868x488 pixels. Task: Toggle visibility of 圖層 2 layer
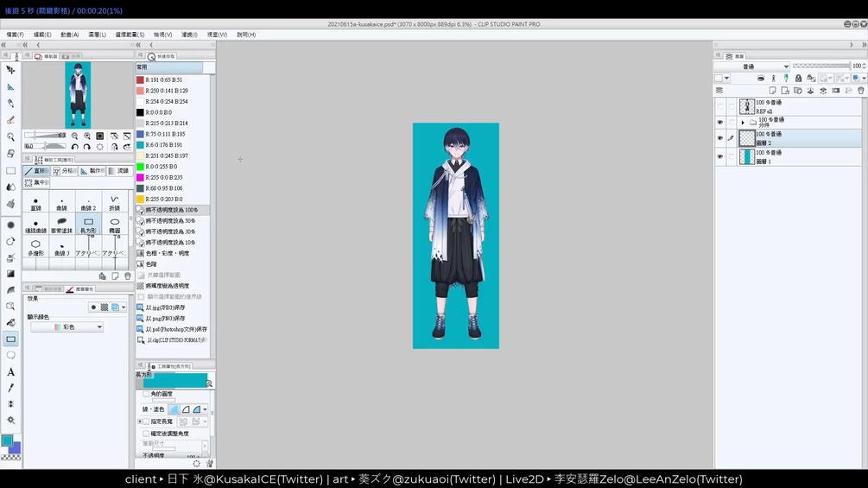point(719,138)
